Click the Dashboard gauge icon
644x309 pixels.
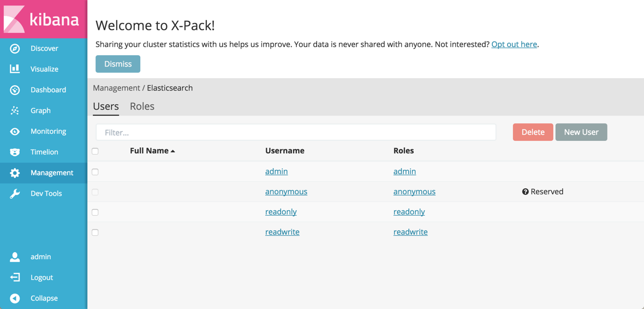15,90
